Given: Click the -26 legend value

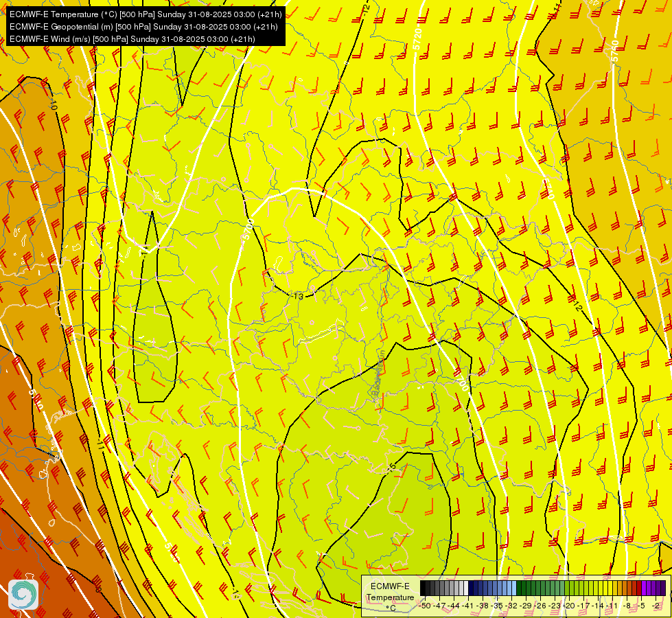Looking at the screenshot, I should click(540, 606).
